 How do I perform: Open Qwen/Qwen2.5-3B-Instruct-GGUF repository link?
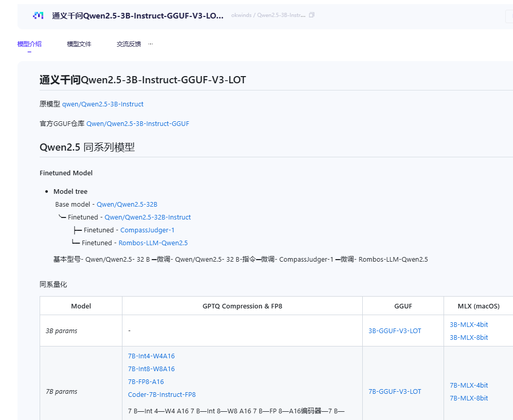point(138,123)
